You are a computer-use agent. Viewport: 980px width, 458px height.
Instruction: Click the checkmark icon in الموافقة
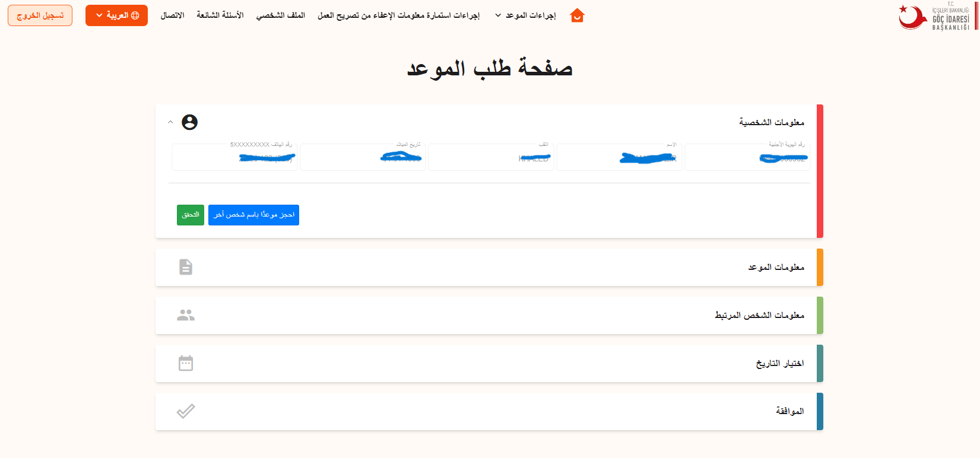186,411
